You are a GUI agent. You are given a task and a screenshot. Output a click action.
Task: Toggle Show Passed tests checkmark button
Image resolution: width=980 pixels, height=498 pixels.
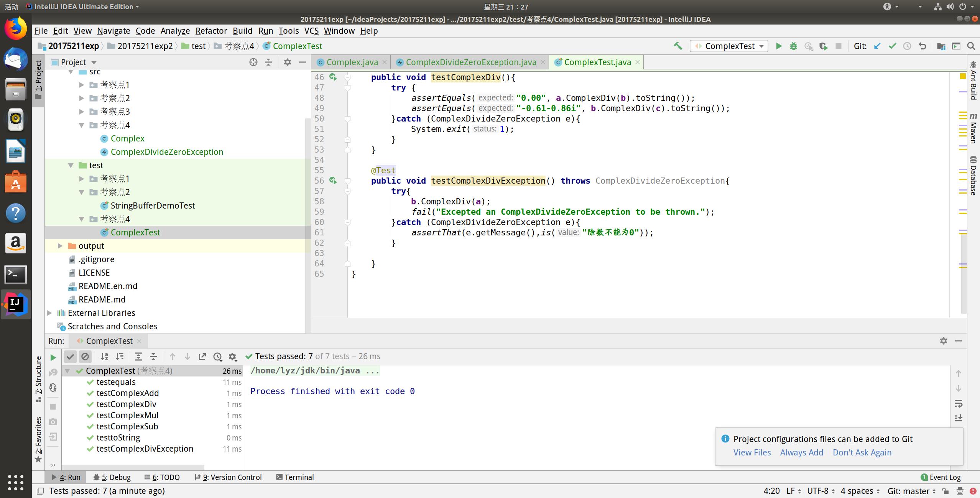point(70,357)
